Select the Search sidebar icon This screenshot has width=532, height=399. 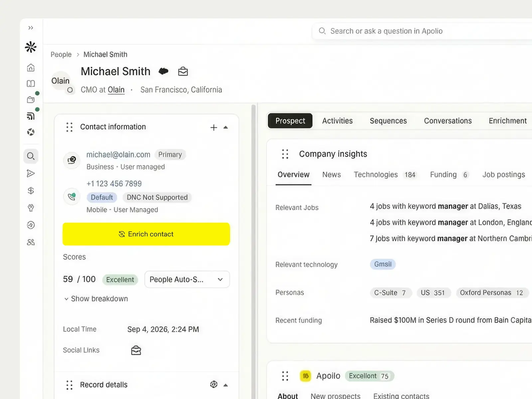pos(31,156)
